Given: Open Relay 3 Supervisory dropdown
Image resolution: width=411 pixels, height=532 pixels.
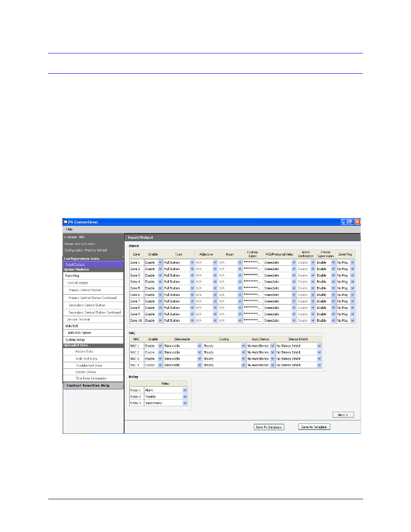Looking at the screenshot, I should click(x=185, y=403).
